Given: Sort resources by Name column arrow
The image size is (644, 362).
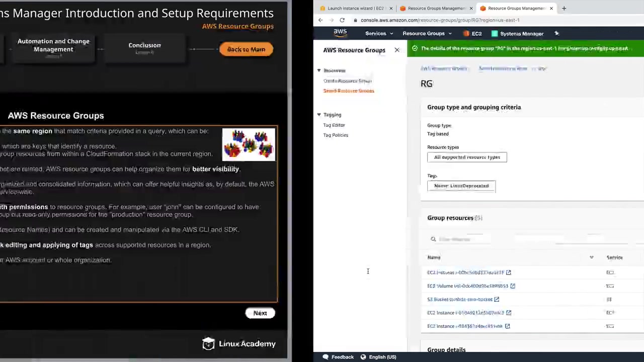Looking at the screenshot, I should tap(592, 257).
